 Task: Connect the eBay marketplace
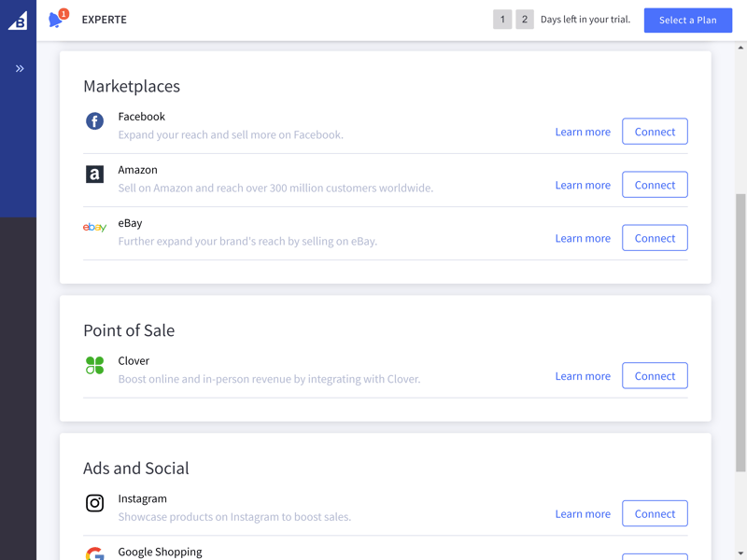(655, 238)
